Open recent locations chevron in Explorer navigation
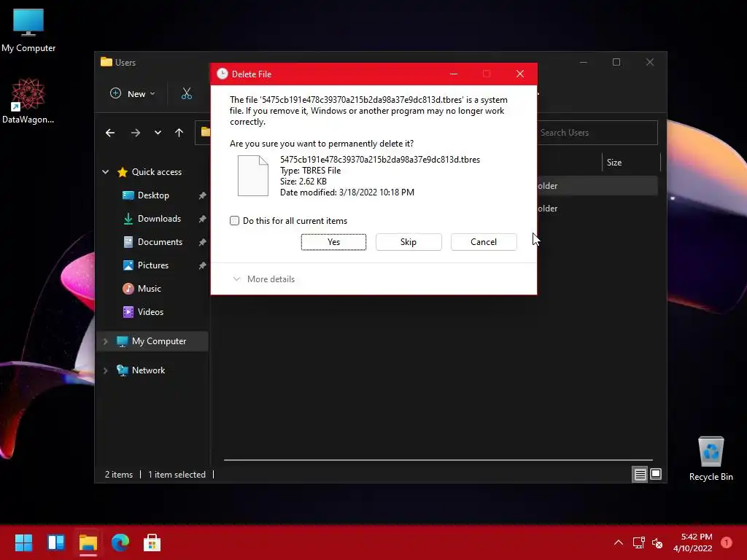 pyautogui.click(x=158, y=133)
